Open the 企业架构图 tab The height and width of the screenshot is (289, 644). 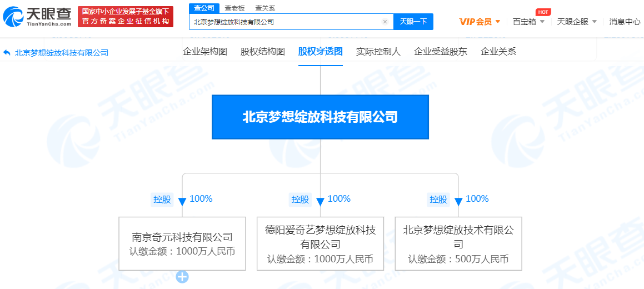click(205, 52)
